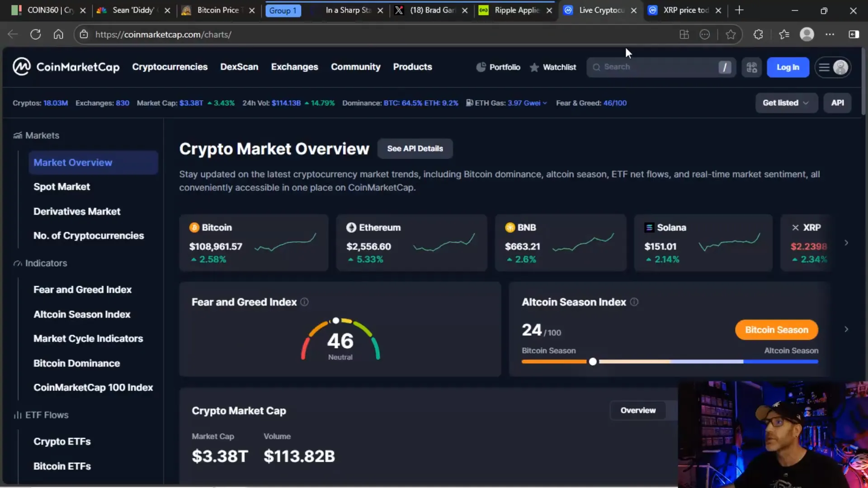This screenshot has width=868, height=488.
Task: Open Portfolio pie chart icon
Action: click(481, 67)
